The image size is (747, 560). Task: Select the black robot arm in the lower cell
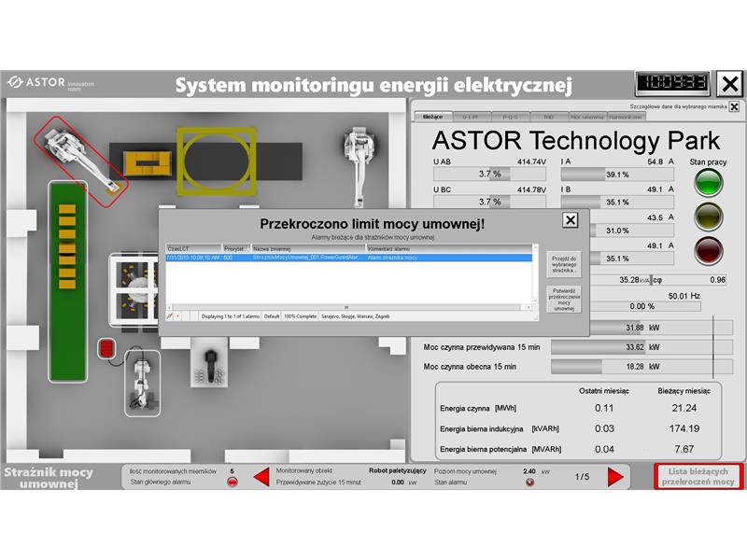point(210,363)
